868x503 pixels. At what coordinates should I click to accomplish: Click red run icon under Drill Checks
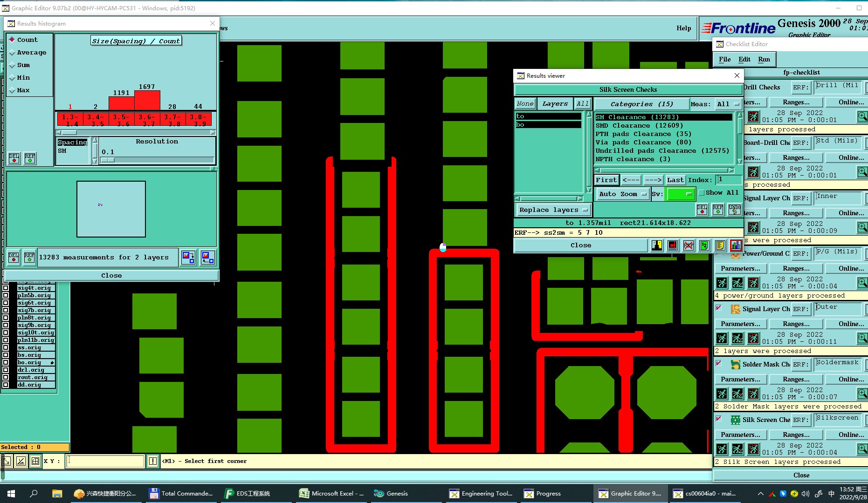pyautogui.click(x=753, y=116)
